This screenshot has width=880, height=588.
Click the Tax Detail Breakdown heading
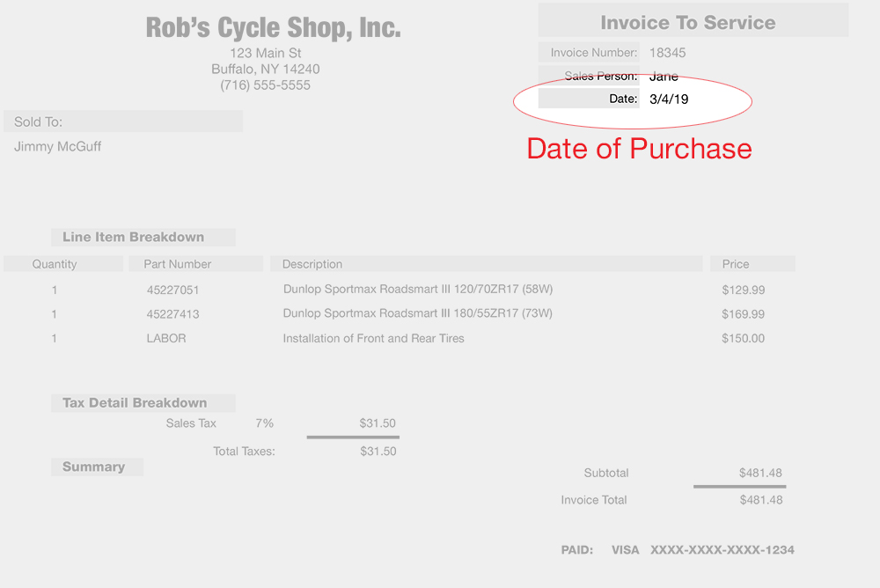coord(135,402)
